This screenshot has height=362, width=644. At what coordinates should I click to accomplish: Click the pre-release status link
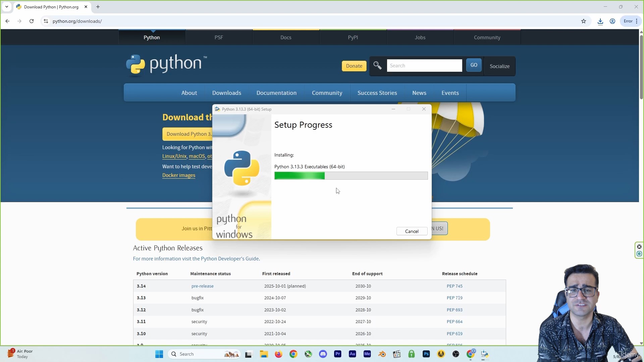(x=202, y=286)
